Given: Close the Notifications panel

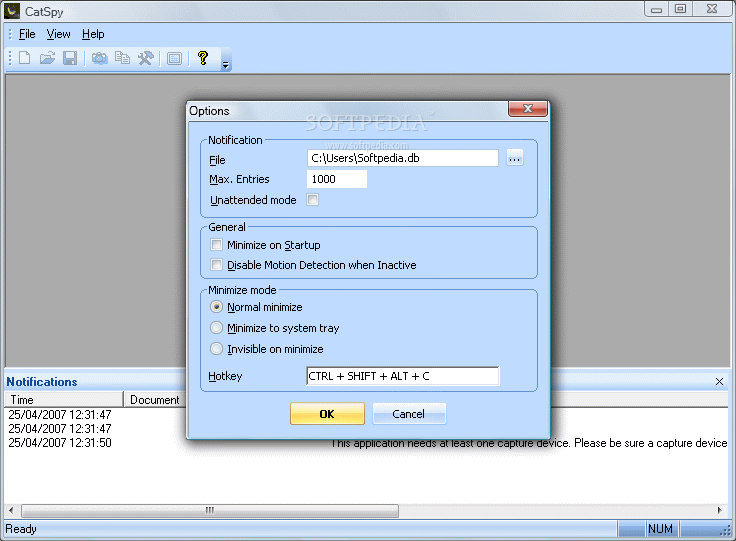Looking at the screenshot, I should tap(719, 381).
